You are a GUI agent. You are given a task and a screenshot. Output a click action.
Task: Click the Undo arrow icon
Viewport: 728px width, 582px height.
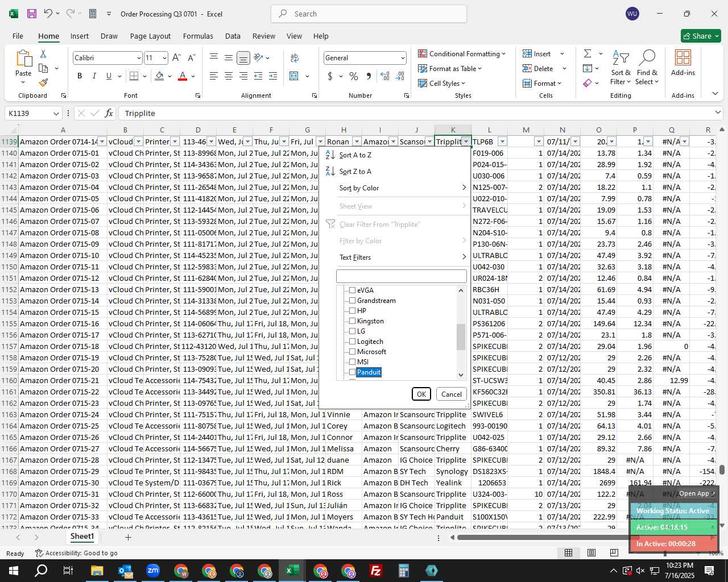coord(48,14)
